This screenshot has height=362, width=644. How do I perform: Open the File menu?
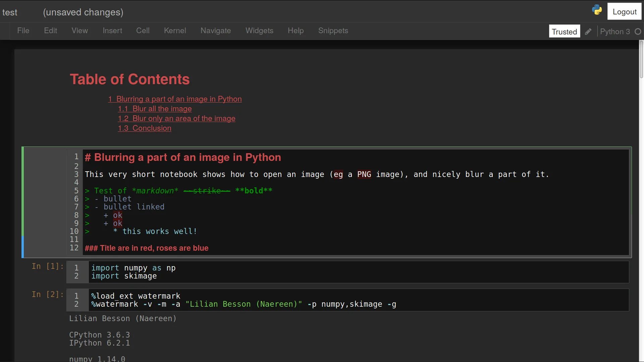click(x=23, y=31)
